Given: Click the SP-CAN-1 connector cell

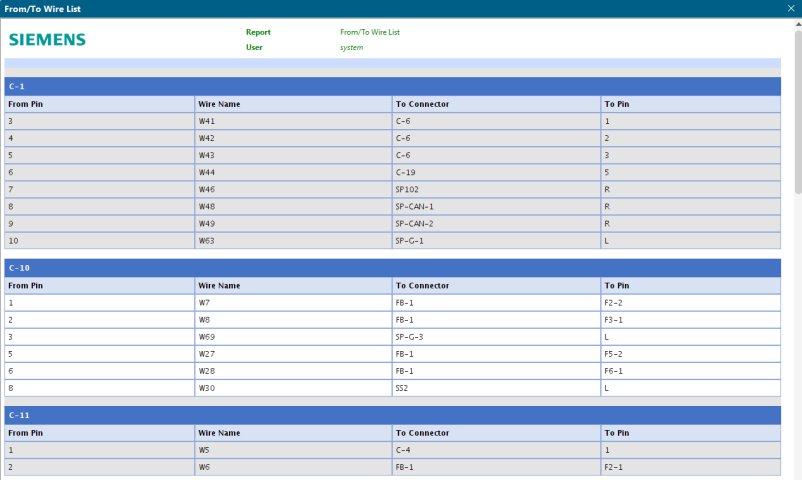Looking at the screenshot, I should 496,207.
